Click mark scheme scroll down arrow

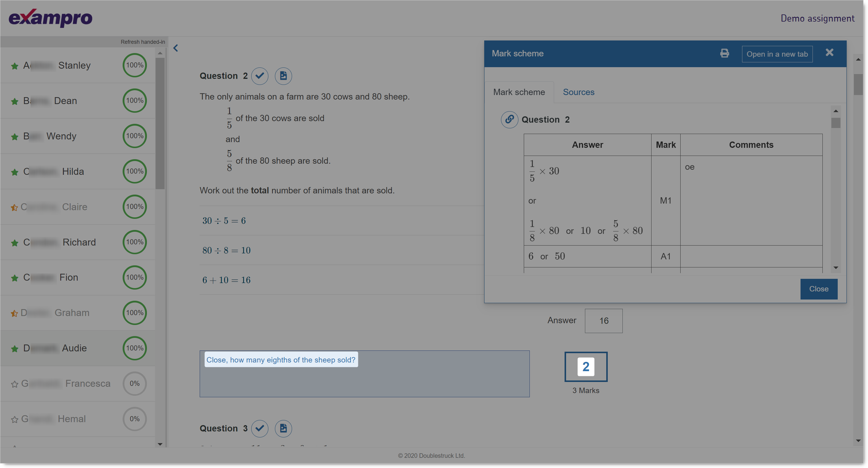(836, 267)
